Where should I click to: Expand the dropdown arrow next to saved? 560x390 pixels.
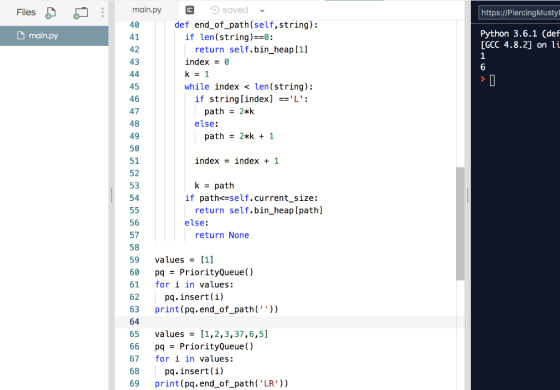(262, 11)
